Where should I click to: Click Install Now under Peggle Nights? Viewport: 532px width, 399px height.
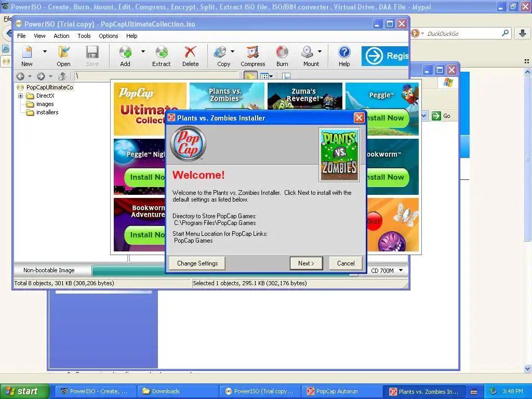point(145,177)
